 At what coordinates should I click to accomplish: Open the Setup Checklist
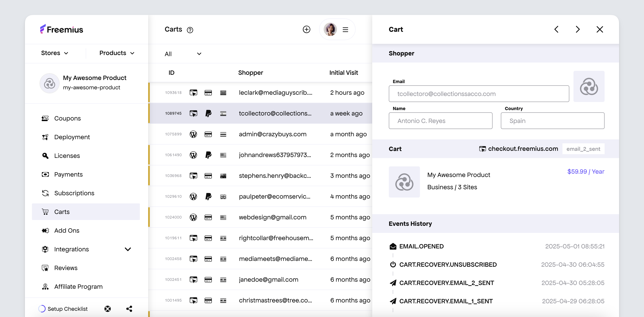(x=63, y=309)
